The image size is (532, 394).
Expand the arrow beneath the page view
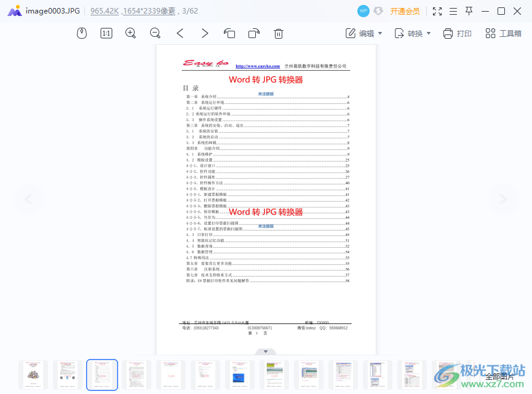coord(265,351)
